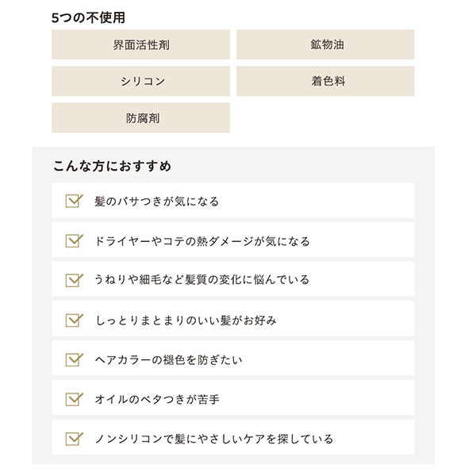Screen dimensions: 476x476
Task: Check the box next to うねりや細毛など髪質の変化
Action: (x=74, y=280)
